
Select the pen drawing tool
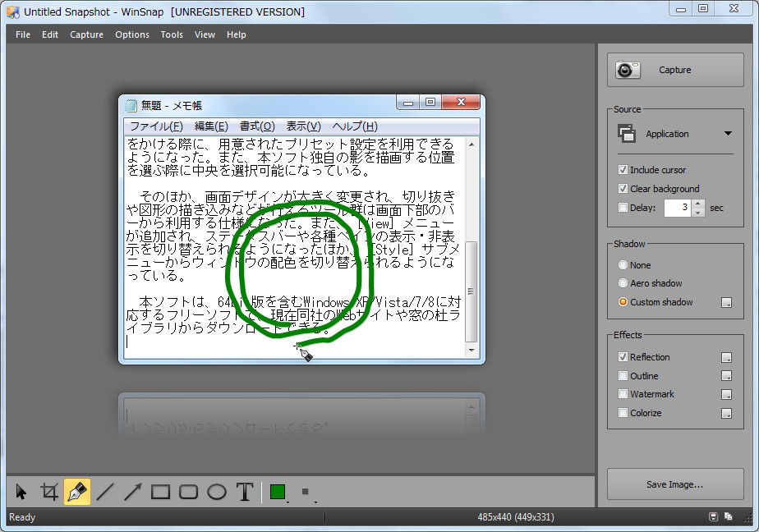[x=77, y=491]
